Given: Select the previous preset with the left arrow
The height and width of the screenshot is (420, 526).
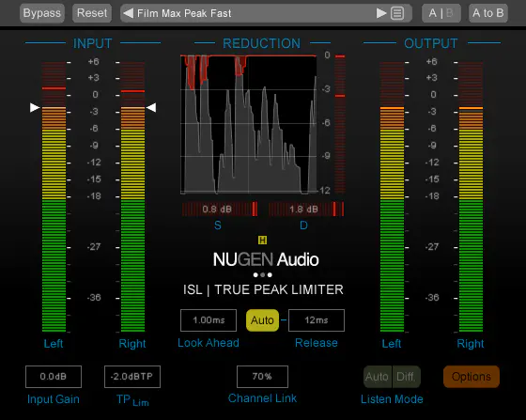Looking at the screenshot, I should coord(128,13).
